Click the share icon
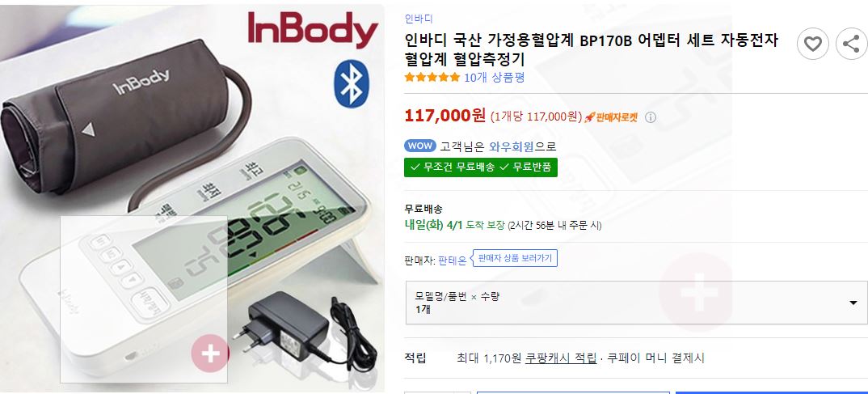Image resolution: width=868 pixels, height=394 pixels. pos(851,44)
